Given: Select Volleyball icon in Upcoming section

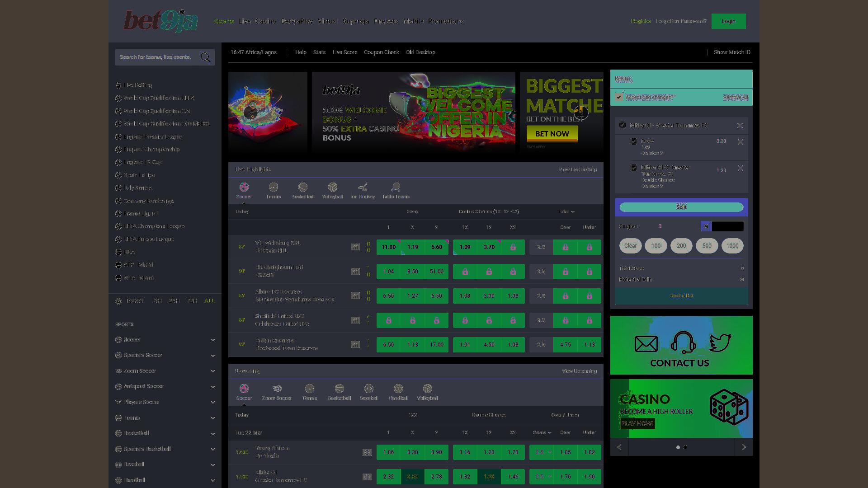Looking at the screenshot, I should (x=428, y=389).
